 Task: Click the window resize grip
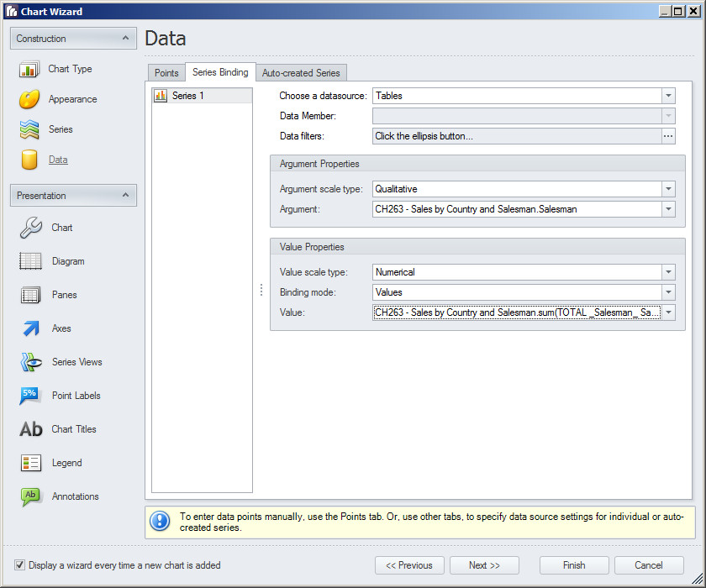point(697,579)
